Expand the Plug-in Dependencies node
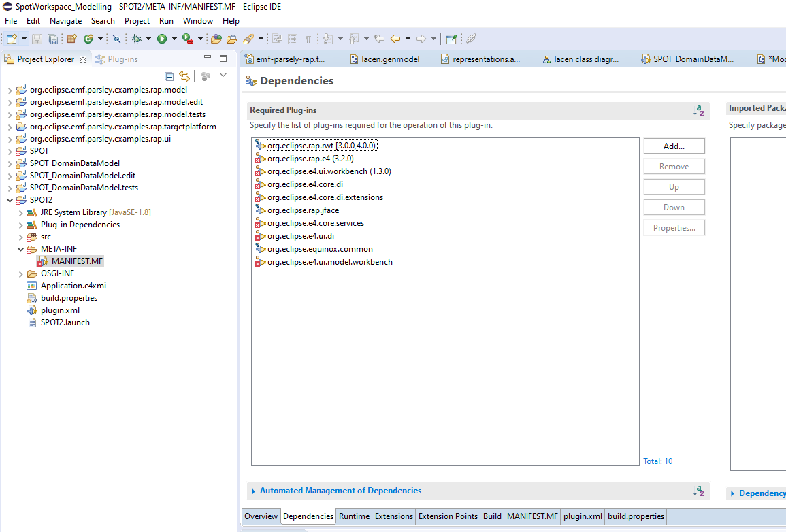Image resolution: width=786 pixels, height=532 pixels. pyautogui.click(x=20, y=225)
